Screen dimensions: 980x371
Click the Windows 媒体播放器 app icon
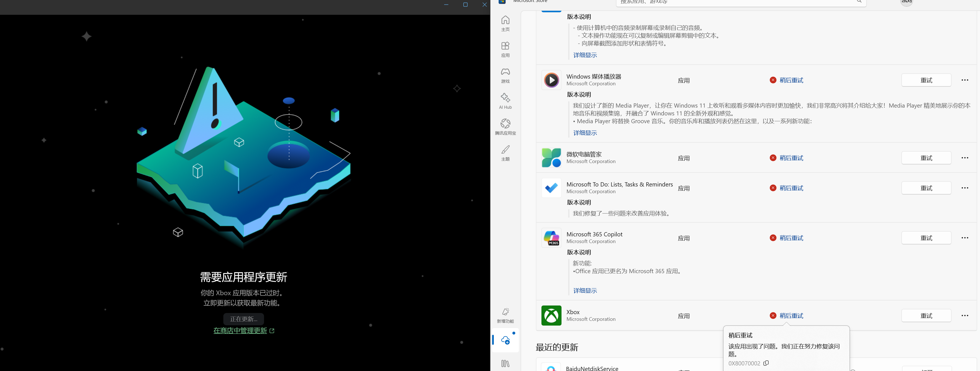pyautogui.click(x=551, y=80)
